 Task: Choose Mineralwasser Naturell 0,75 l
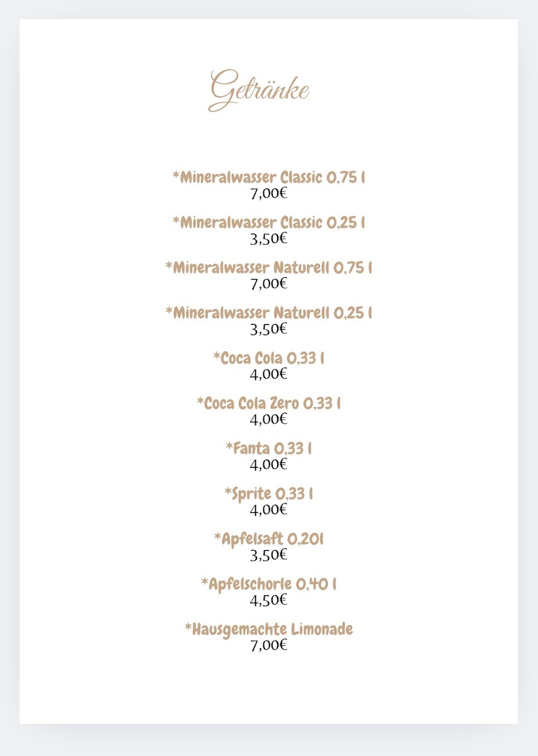tap(269, 268)
